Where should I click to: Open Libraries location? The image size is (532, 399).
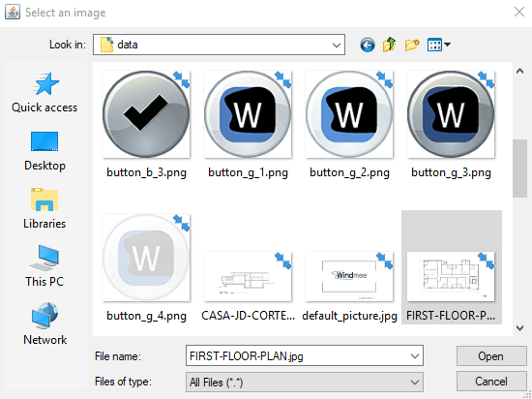click(44, 209)
